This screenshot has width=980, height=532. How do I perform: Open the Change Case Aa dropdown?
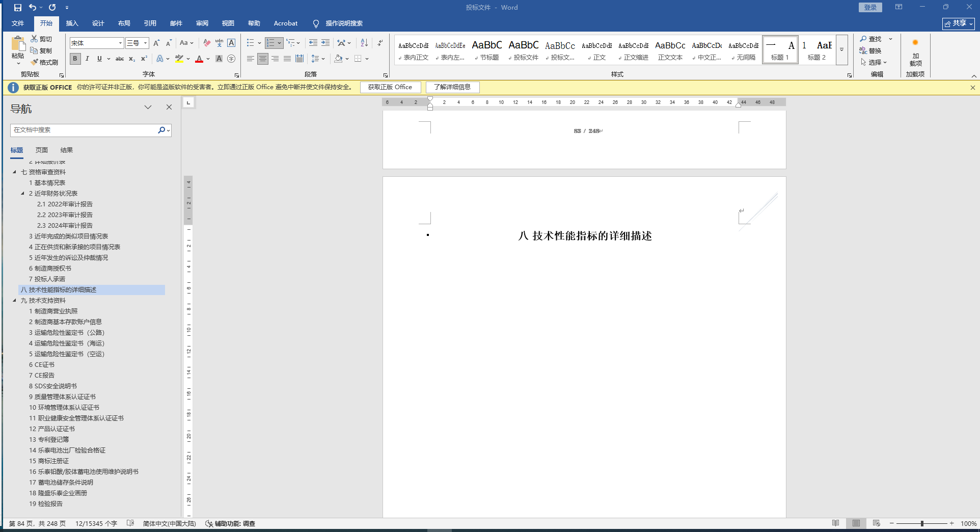point(186,43)
